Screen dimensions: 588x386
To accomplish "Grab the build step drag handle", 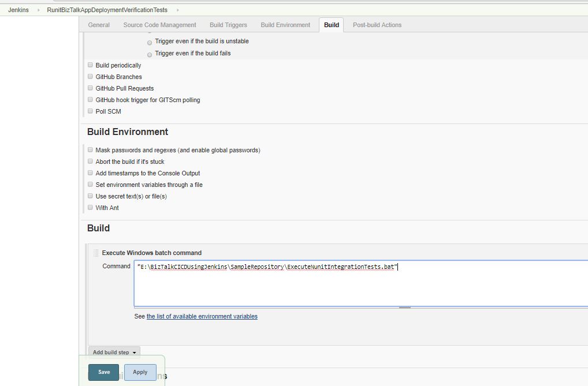I will pyautogui.click(x=96, y=253).
